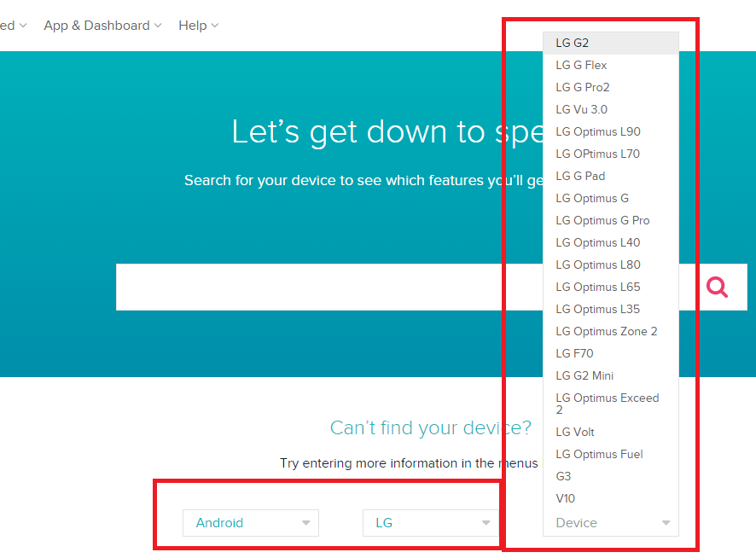This screenshot has height=558, width=756.
Task: Select LG G Flex from device list
Action: (x=611, y=65)
